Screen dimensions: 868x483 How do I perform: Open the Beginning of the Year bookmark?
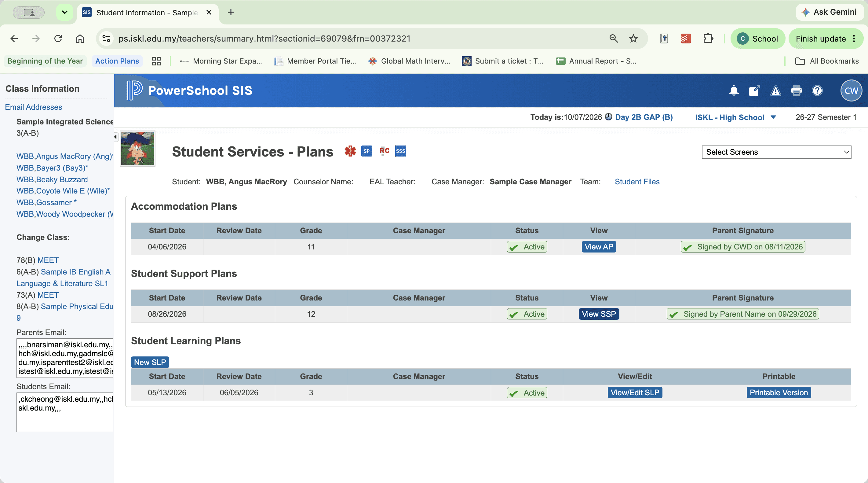click(45, 61)
